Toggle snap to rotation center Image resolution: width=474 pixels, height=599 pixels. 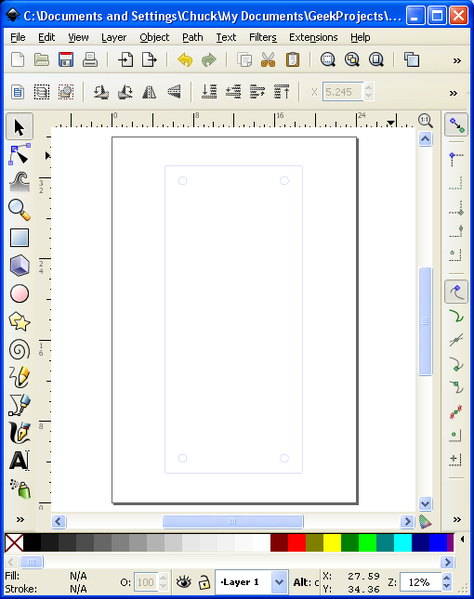click(x=456, y=459)
